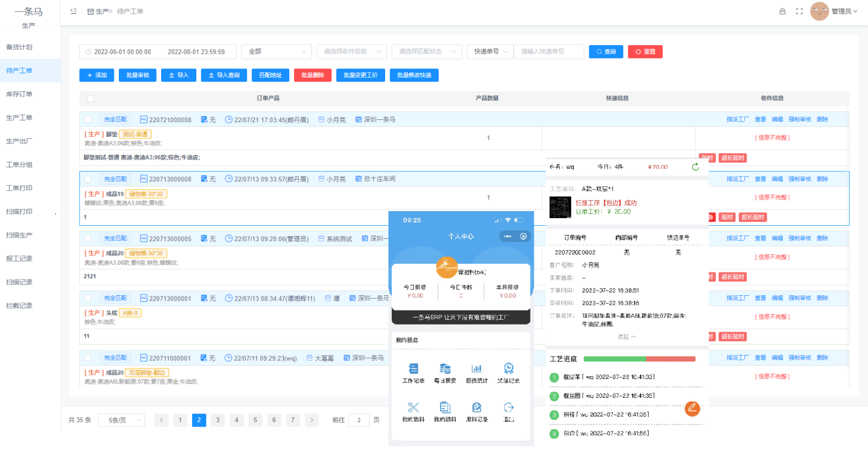The height and width of the screenshot is (464, 868).
Task: Collapse order details with 收起
Action: click(x=627, y=337)
